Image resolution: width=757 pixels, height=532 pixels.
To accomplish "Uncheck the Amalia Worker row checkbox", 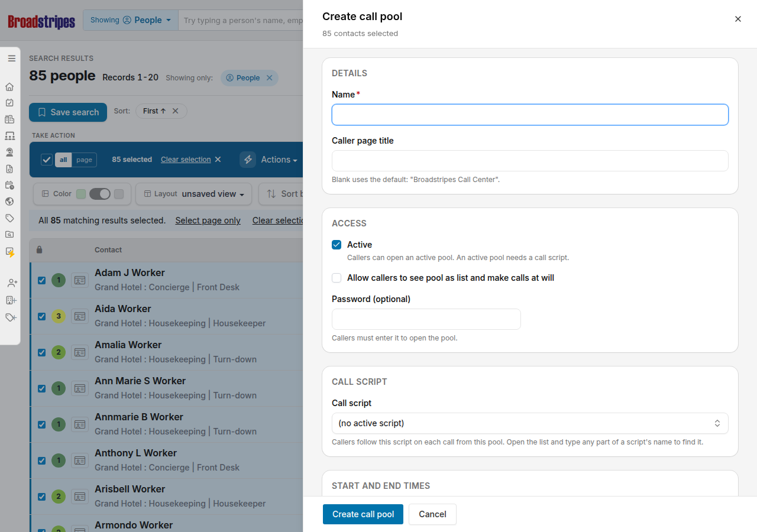I will click(x=41, y=352).
